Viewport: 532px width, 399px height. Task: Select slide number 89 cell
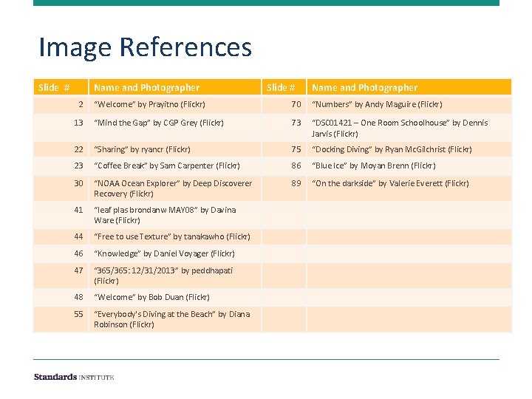[x=284, y=188]
